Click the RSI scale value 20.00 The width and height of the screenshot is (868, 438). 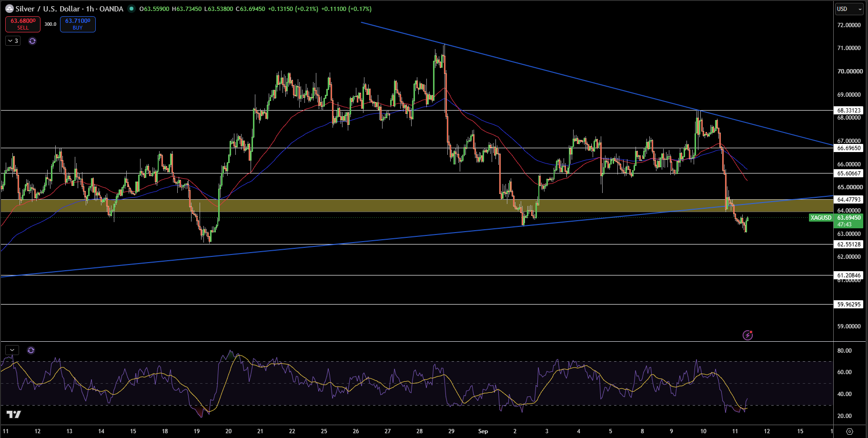click(x=845, y=416)
